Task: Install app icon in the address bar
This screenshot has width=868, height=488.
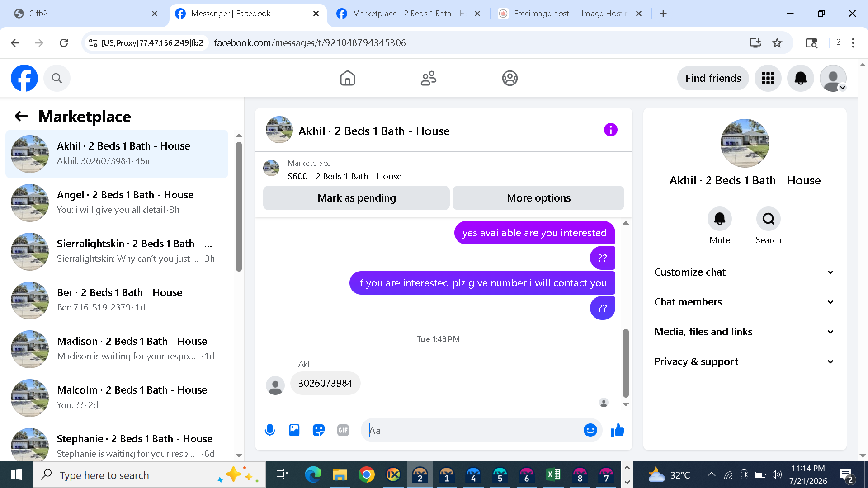Action: (x=755, y=43)
